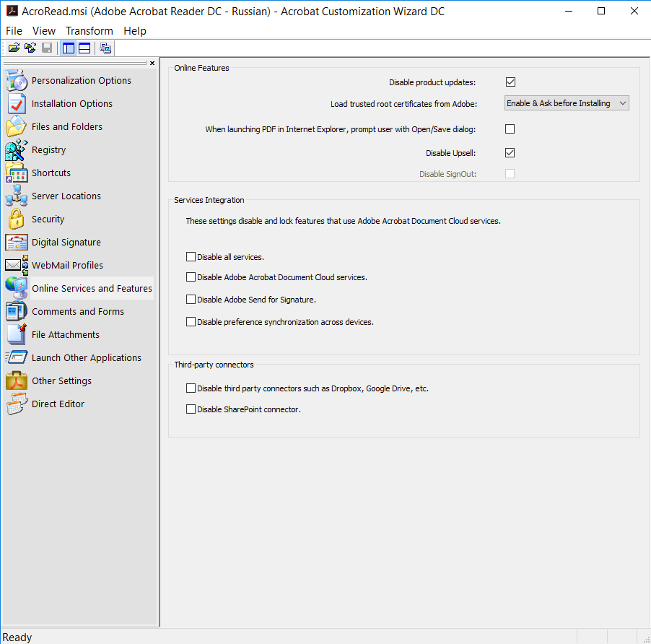Click the grayed Save floppy icon
651x644 pixels.
coord(46,48)
